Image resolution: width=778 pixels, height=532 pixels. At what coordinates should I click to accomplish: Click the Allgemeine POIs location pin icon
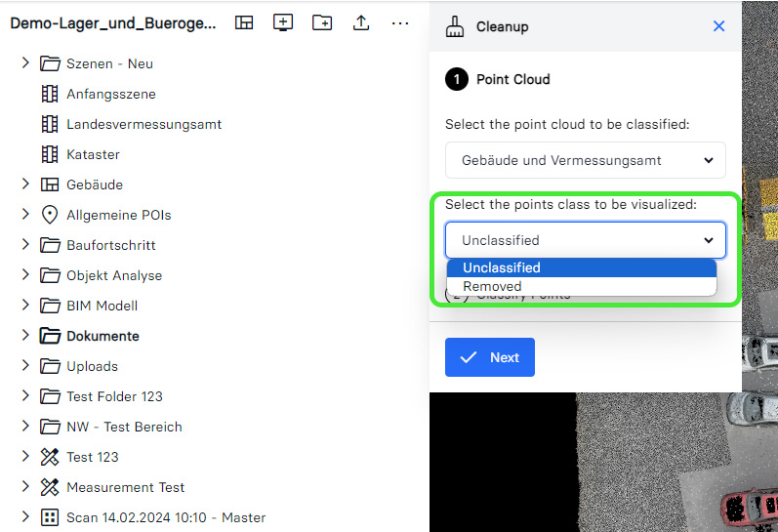(50, 215)
